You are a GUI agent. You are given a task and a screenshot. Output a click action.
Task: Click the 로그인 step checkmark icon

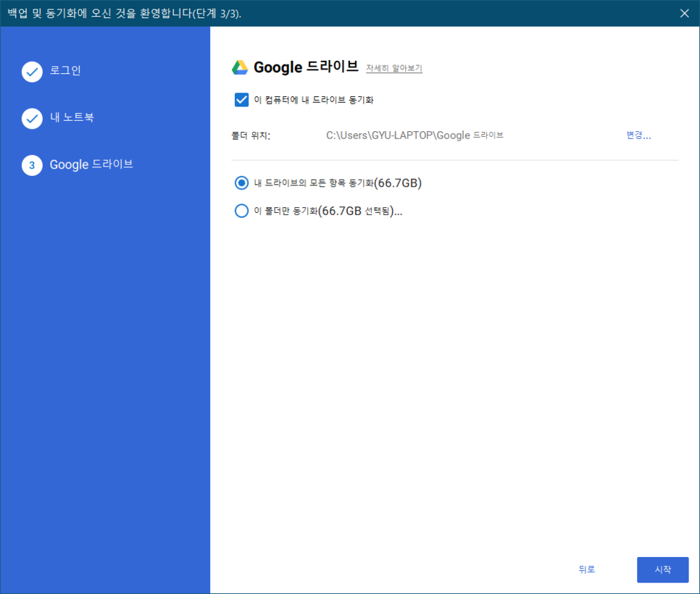[x=32, y=72]
